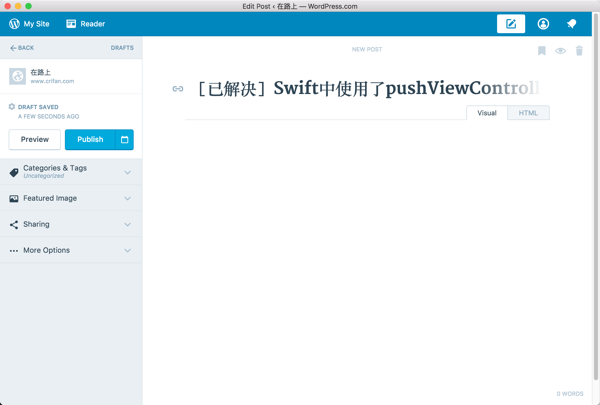Close the window with red button
The height and width of the screenshot is (405, 600).
[7, 6]
